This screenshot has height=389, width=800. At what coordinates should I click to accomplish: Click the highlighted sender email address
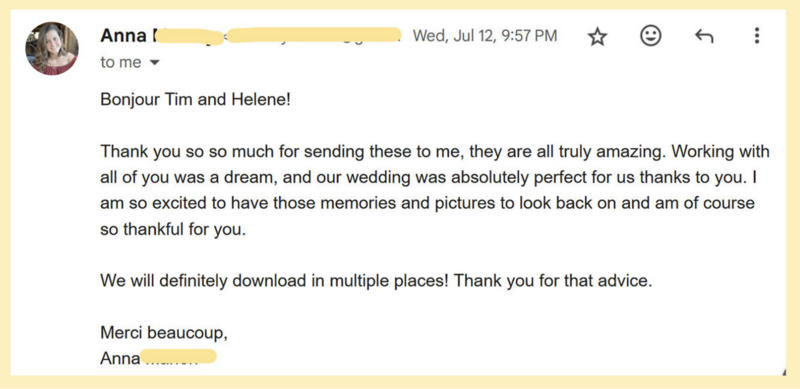(x=313, y=35)
